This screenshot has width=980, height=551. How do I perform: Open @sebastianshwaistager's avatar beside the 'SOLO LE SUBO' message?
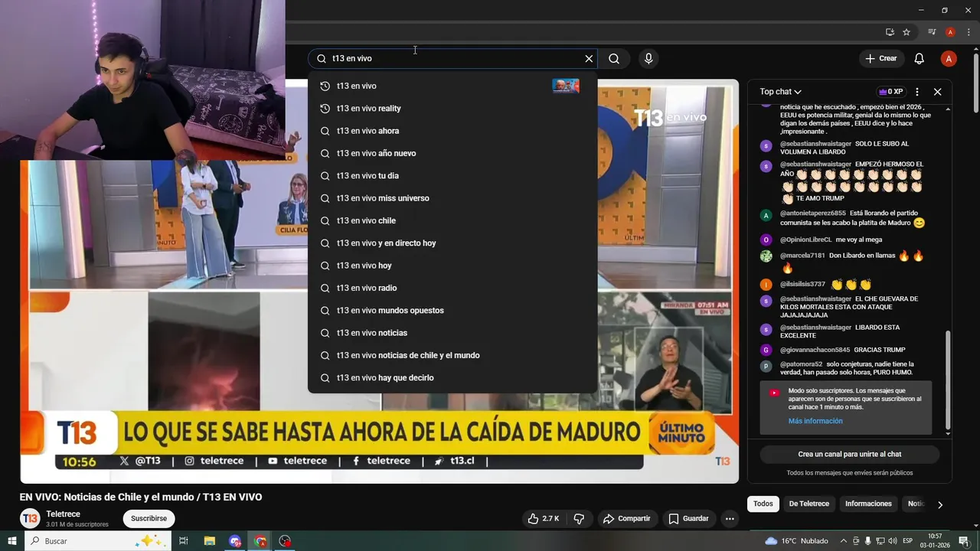(766, 145)
